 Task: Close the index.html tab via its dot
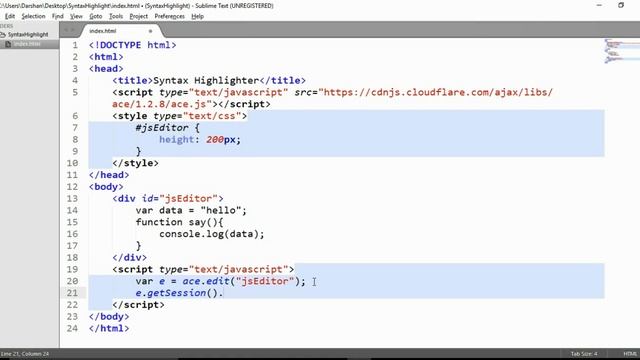150,31
